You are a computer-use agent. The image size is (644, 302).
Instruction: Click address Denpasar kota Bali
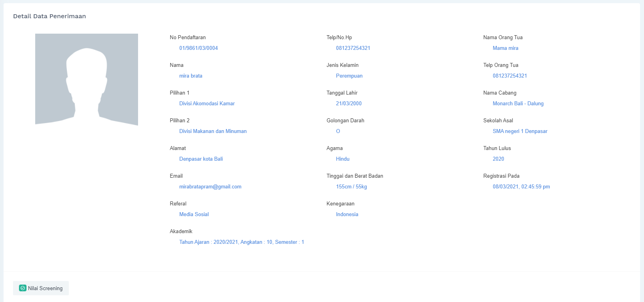pyautogui.click(x=201, y=159)
